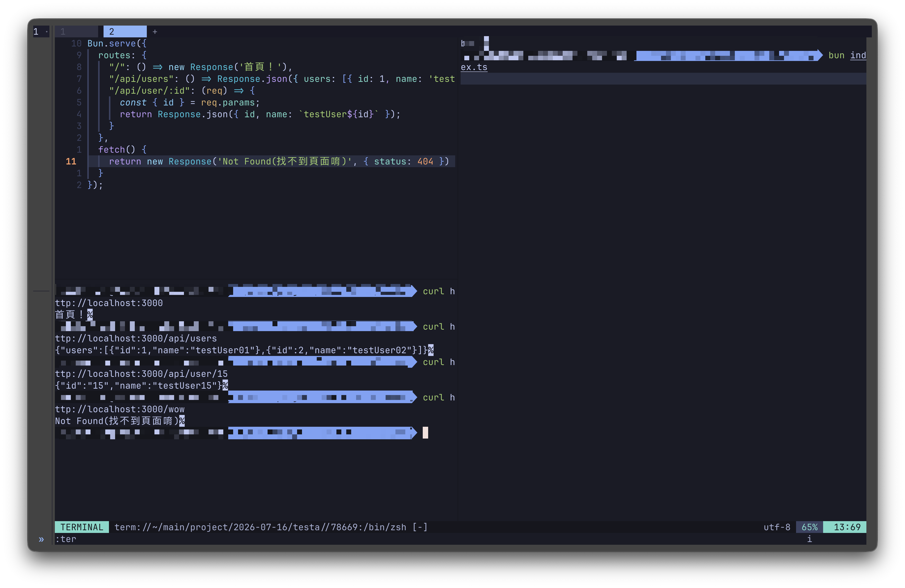Click the TERMINAL mode indicator in the status line
The width and height of the screenshot is (905, 588).
(x=82, y=527)
